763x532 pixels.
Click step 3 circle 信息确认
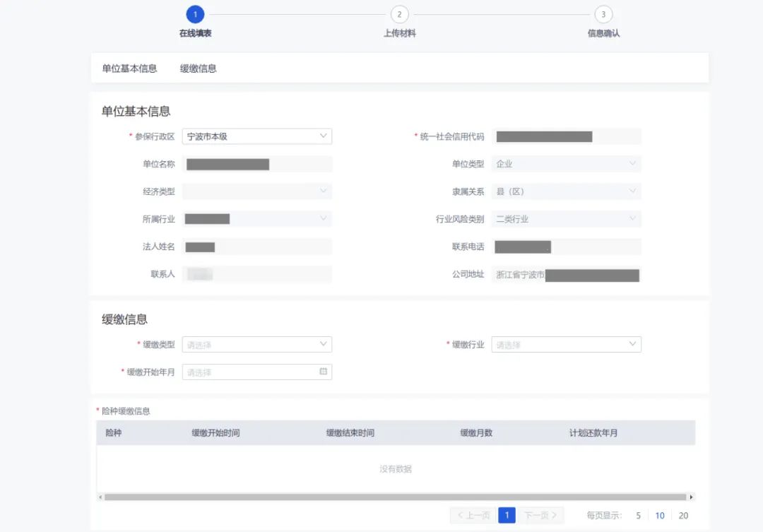click(x=603, y=15)
